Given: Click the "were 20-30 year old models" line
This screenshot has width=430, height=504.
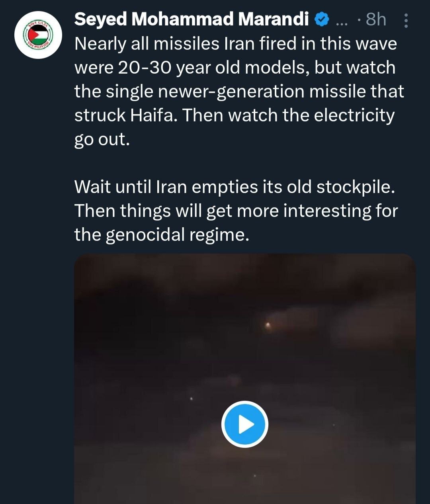Looking at the screenshot, I should click(x=235, y=68).
